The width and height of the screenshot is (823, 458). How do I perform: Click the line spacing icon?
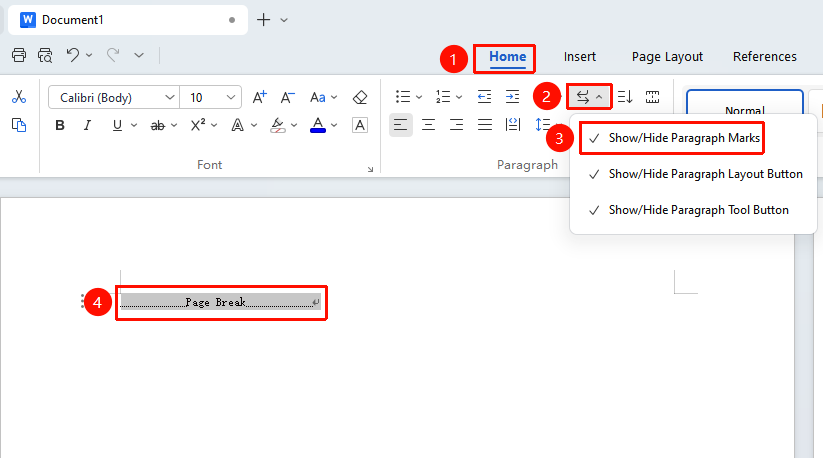click(542, 125)
